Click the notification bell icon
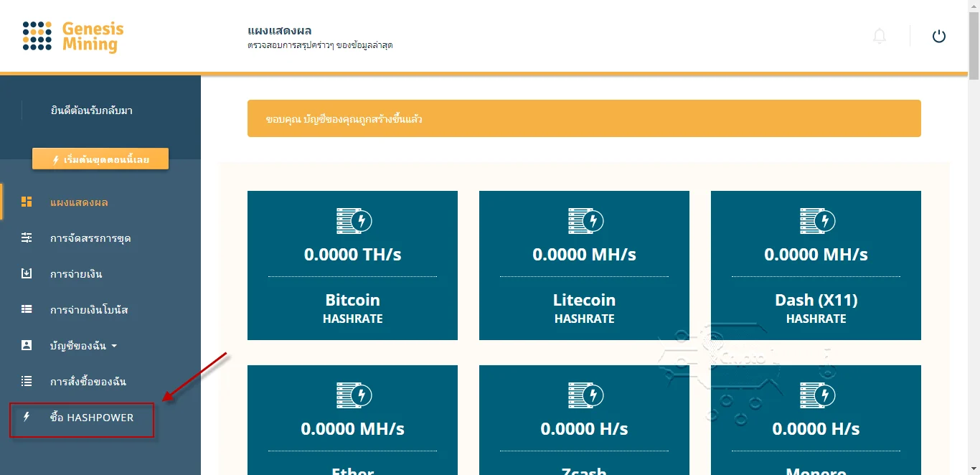 (879, 36)
